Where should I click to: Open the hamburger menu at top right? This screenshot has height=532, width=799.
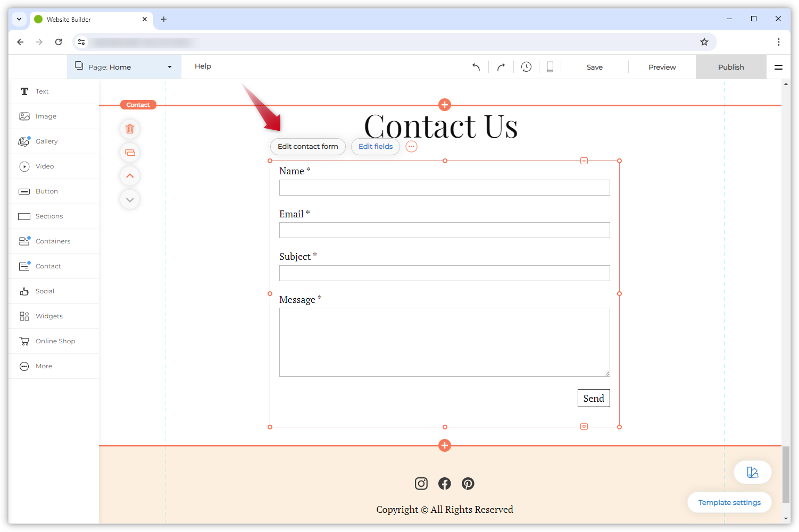[x=778, y=67]
